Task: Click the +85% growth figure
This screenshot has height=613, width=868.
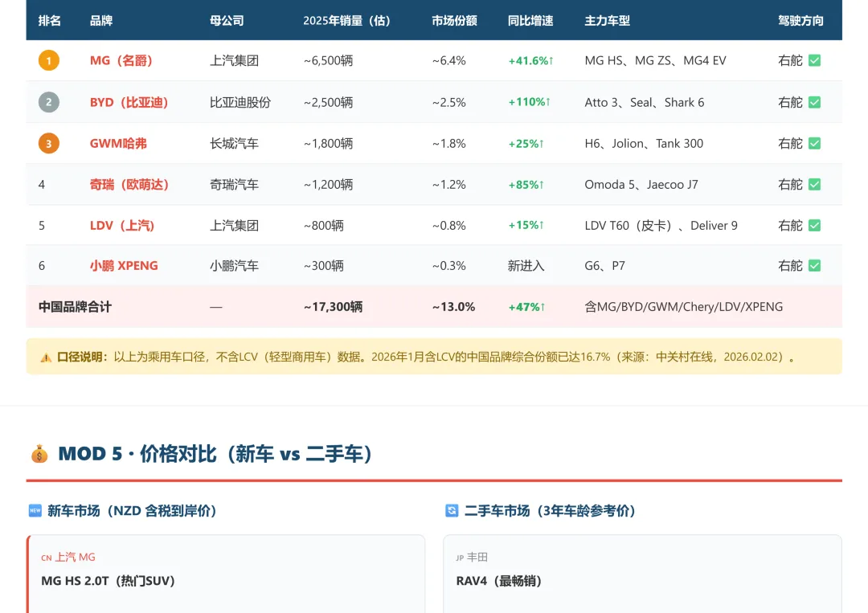Action: [526, 185]
